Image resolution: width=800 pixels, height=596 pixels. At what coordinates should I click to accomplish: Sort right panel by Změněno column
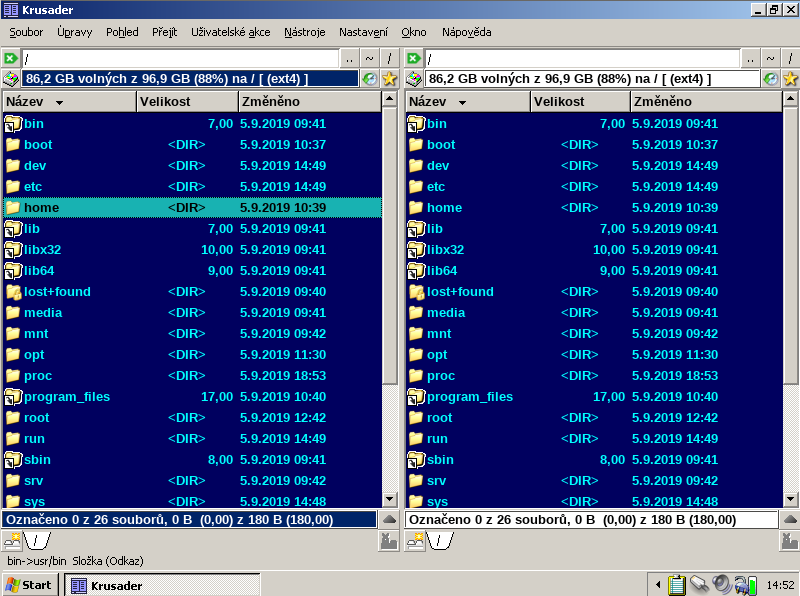[706, 102]
